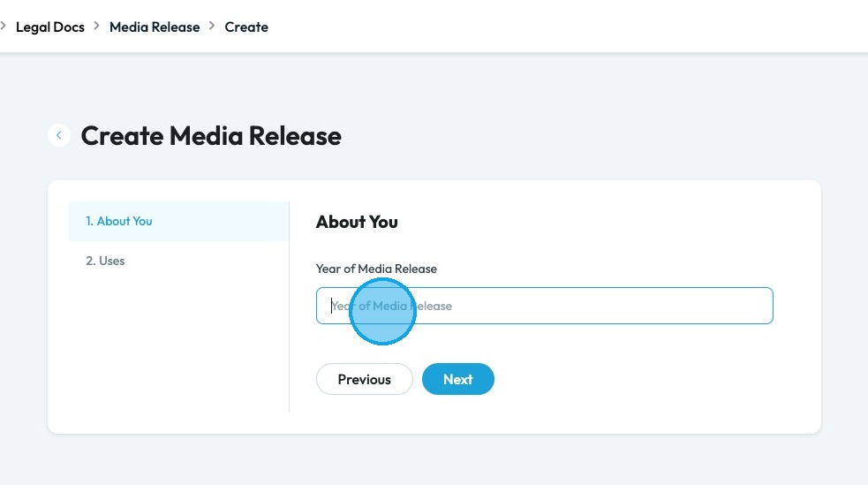Viewport: 868px width, 485px height.
Task: Click chevron between Media Release and Create
Action: click(x=212, y=27)
